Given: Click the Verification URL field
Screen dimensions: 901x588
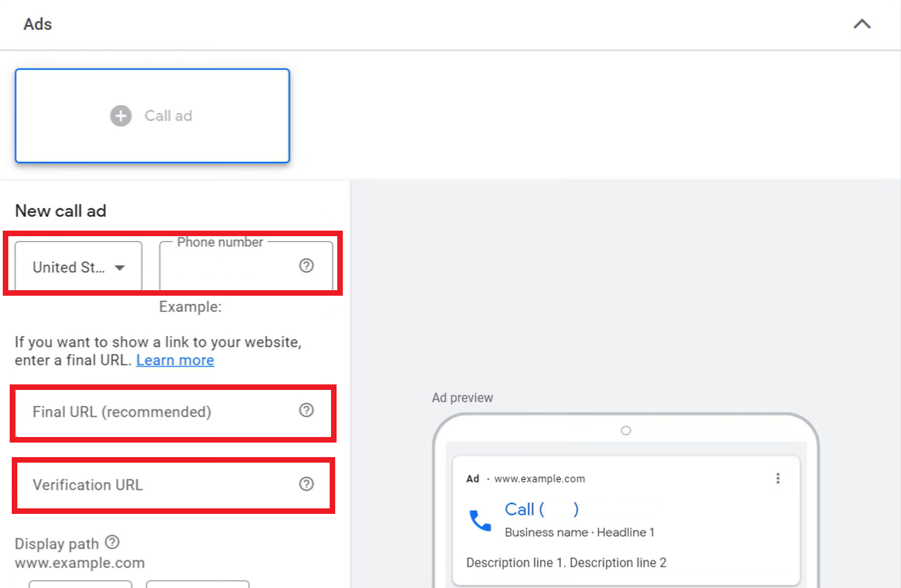Looking at the screenshot, I should tap(173, 485).
